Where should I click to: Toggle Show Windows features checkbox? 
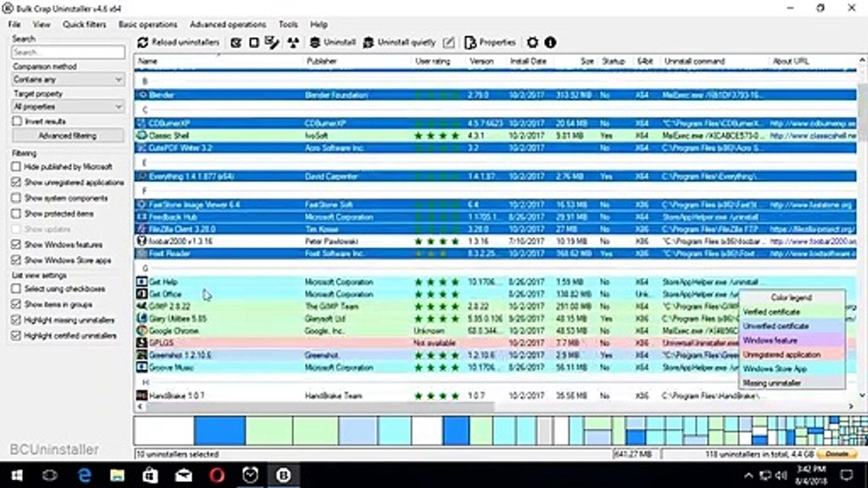pos(16,245)
